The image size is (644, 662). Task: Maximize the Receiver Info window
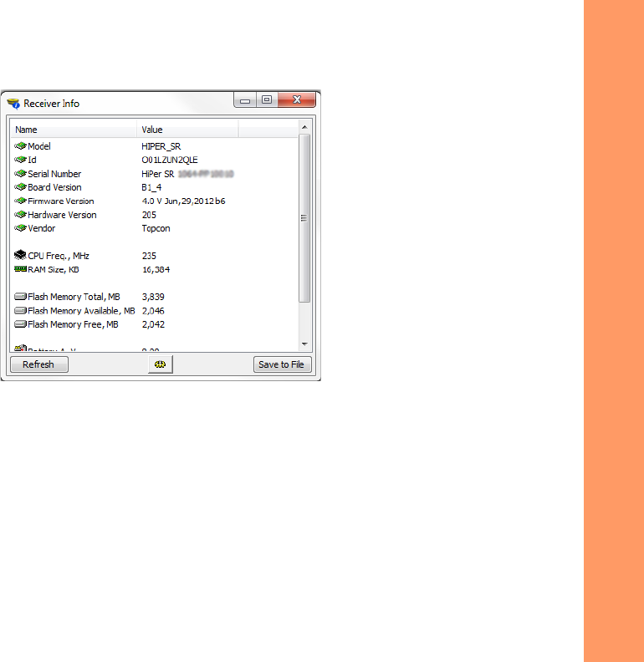pyautogui.click(x=267, y=100)
